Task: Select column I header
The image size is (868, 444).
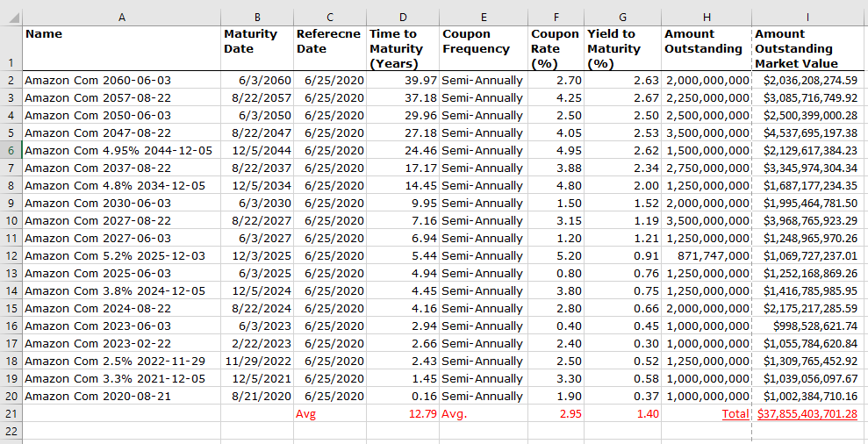Action: [807, 18]
